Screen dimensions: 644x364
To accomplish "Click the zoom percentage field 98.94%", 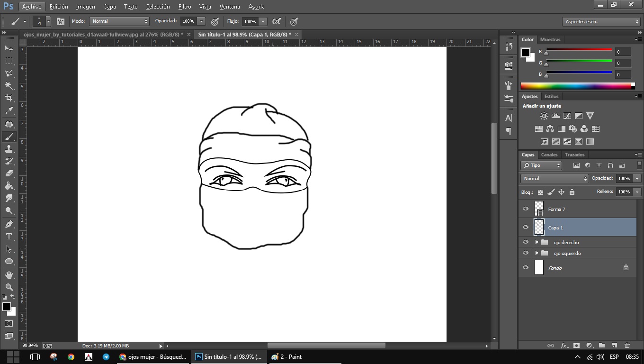I will [x=30, y=346].
